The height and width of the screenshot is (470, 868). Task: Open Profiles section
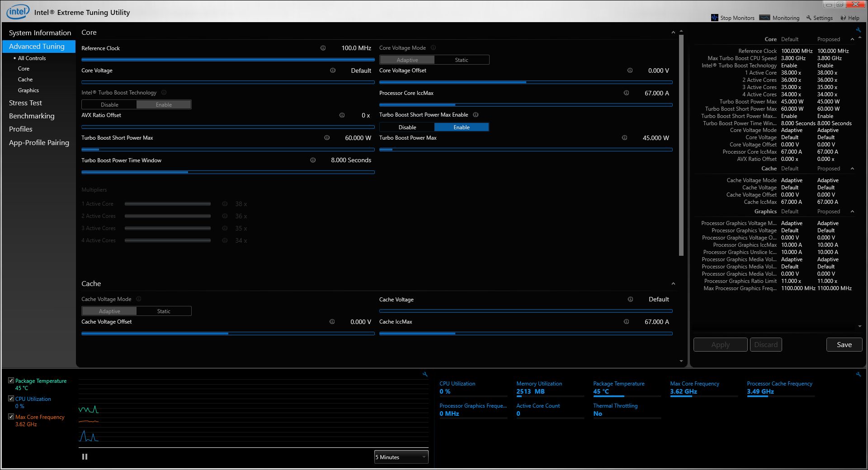[x=21, y=129]
